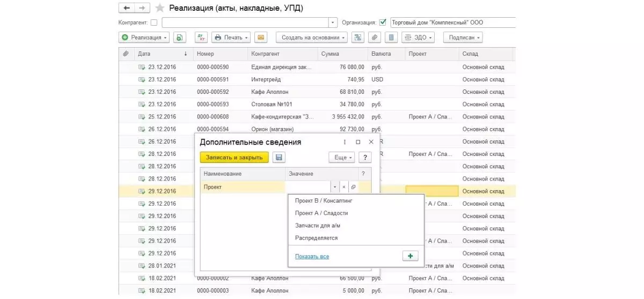Click the Контрагент column header
The image size is (644, 299).
[x=282, y=54]
